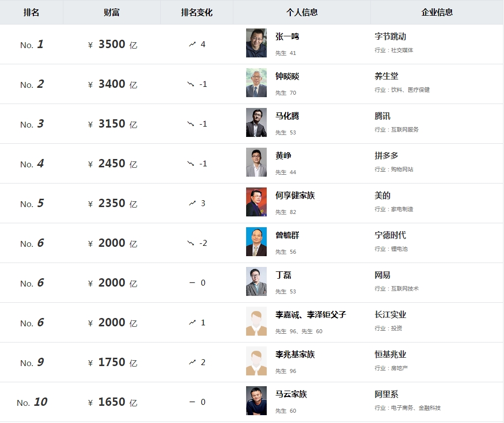Click the 黄峥 name link

283,156
